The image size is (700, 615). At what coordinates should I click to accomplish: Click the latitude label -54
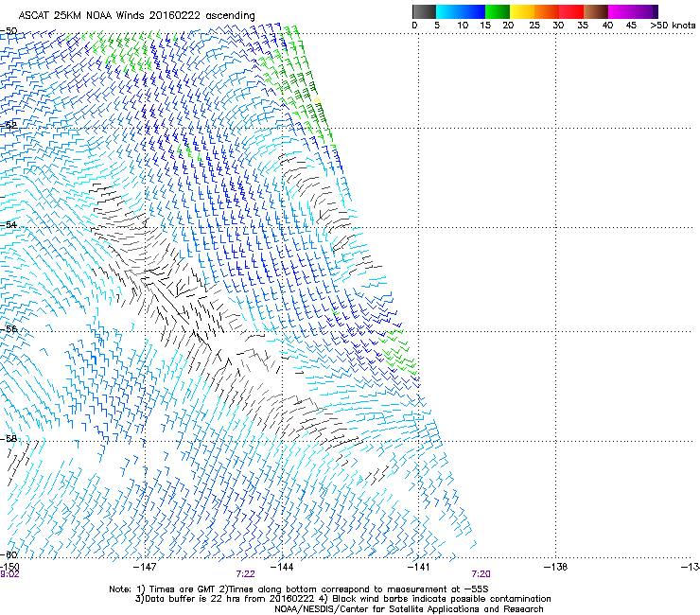(x=9, y=224)
